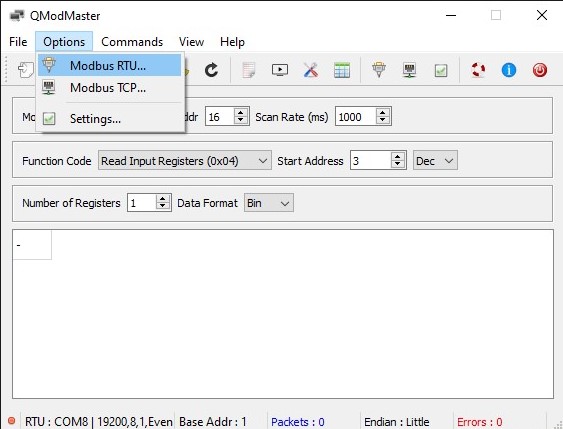
Task: Open help via the lifebuoy icon
Action: coord(478,70)
